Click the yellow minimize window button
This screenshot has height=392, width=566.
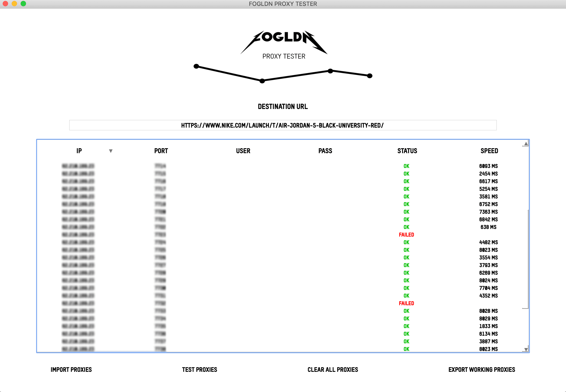coord(14,3)
